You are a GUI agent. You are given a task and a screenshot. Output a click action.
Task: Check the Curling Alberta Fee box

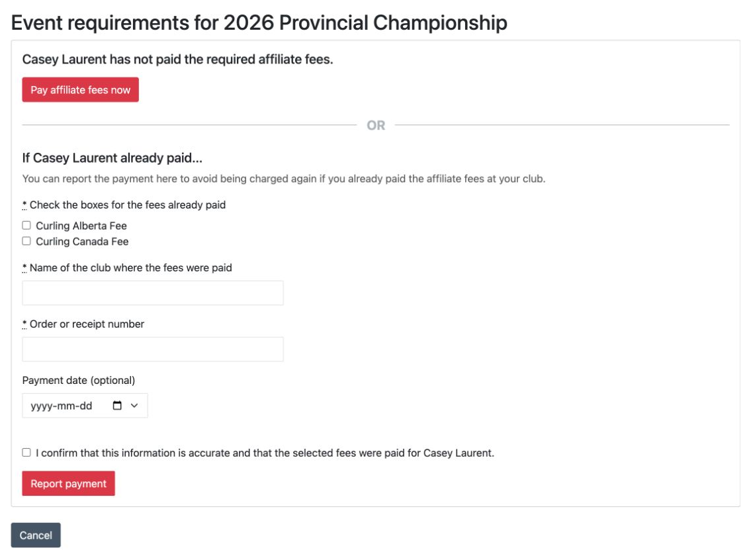tap(26, 225)
